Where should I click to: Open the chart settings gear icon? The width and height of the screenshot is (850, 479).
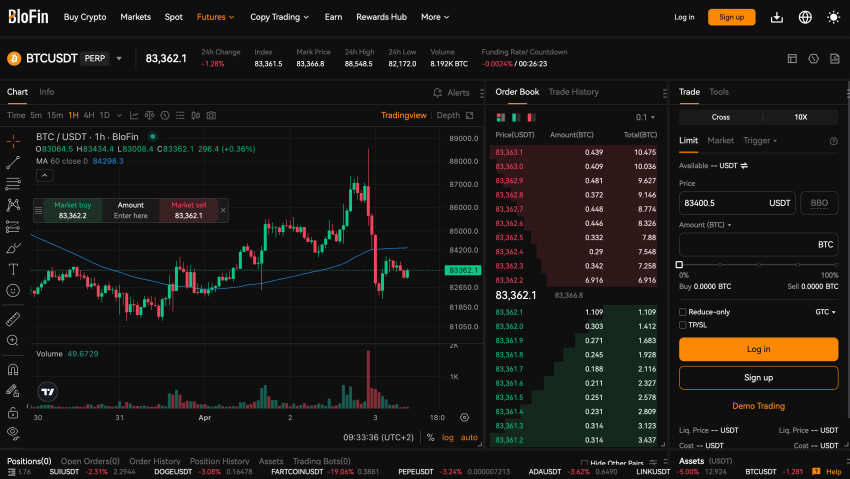465,417
